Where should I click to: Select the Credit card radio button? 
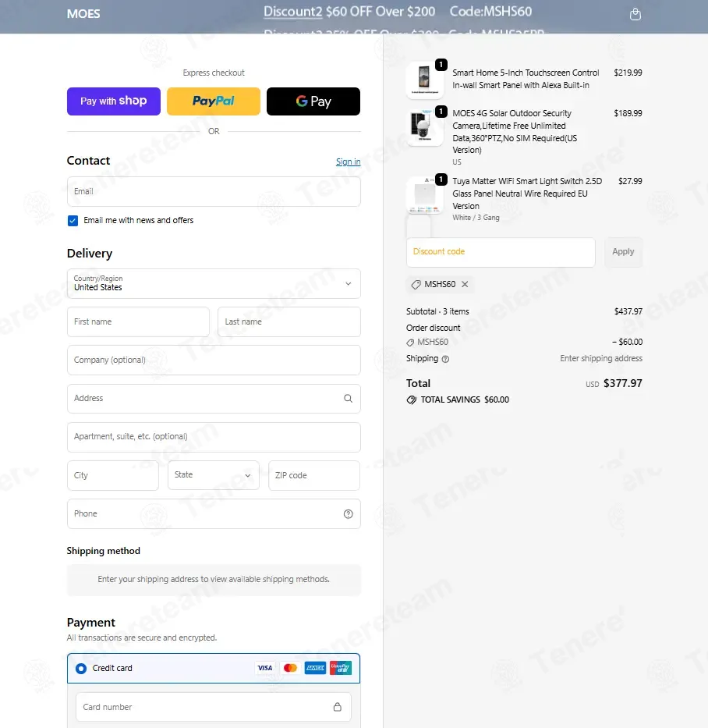tap(81, 669)
